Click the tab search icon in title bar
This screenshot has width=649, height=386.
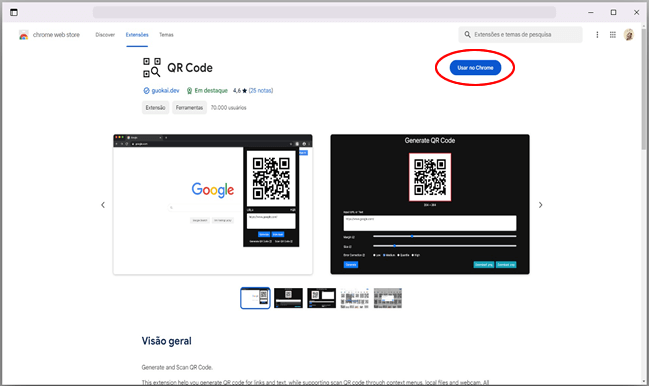tap(14, 12)
